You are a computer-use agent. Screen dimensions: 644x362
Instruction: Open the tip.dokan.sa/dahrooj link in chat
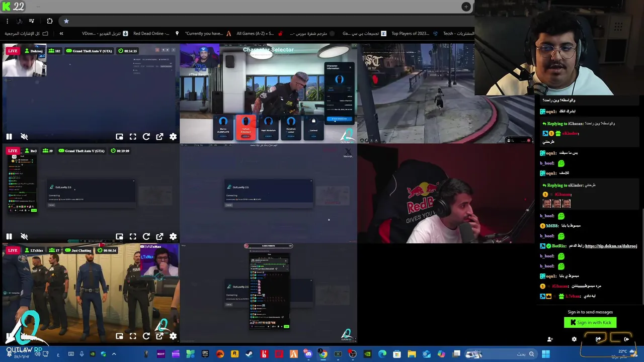(611, 246)
